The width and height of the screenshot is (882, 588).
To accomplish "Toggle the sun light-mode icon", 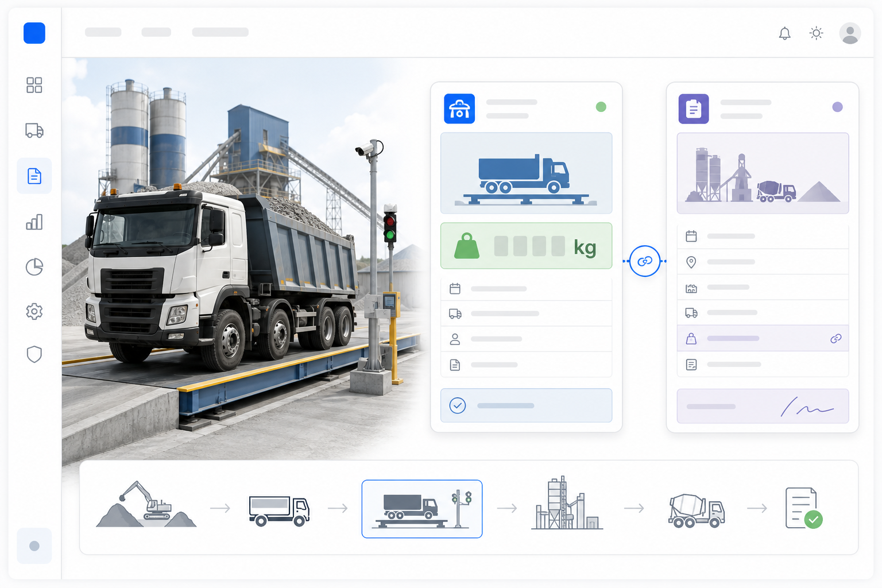I will point(816,33).
